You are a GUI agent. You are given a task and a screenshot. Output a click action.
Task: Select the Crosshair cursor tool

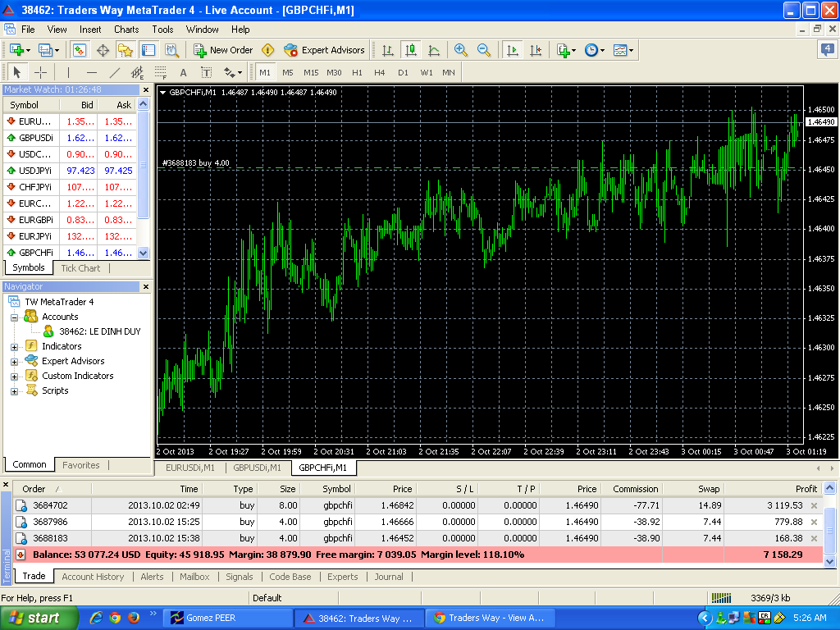click(40, 72)
